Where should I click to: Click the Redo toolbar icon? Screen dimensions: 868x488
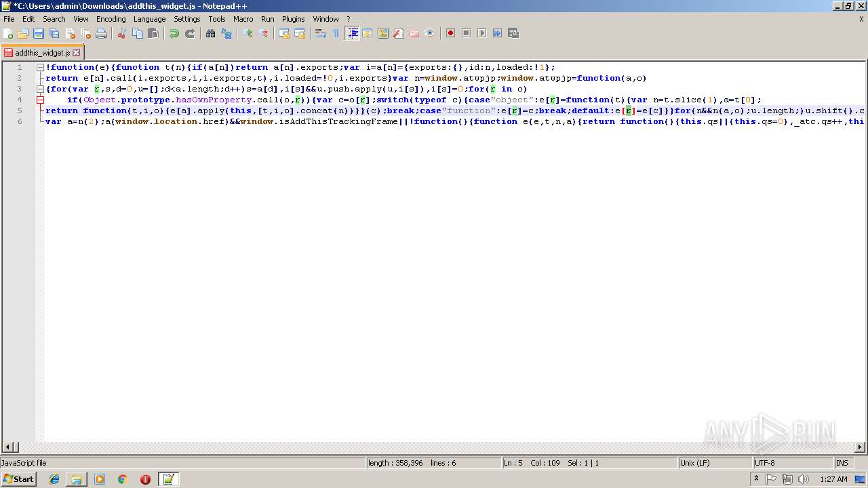(190, 33)
